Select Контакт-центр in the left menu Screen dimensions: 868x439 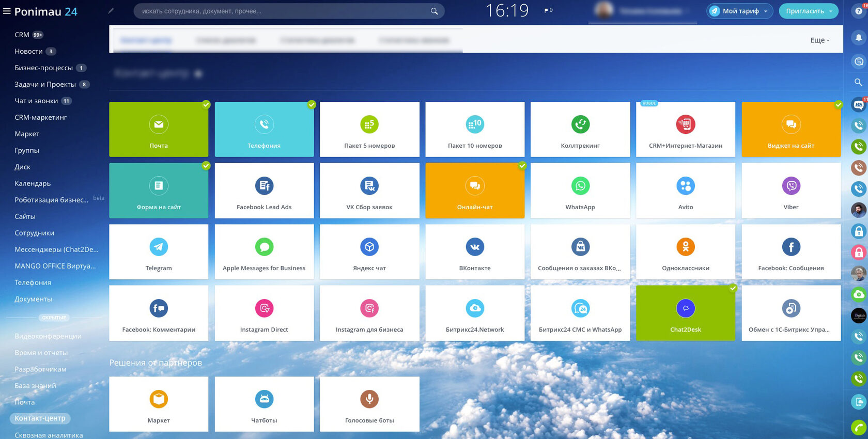pyautogui.click(x=40, y=418)
